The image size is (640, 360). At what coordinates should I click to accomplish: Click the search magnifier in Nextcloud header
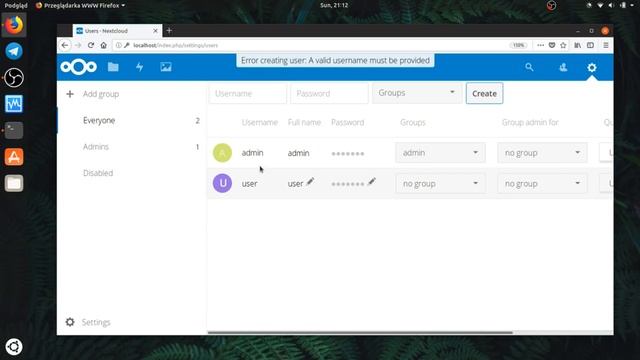529,67
